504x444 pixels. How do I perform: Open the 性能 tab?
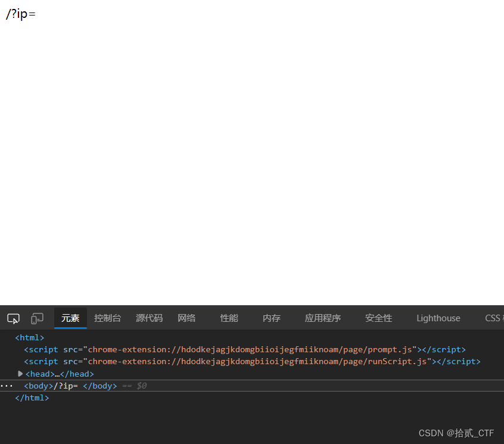[x=229, y=318]
